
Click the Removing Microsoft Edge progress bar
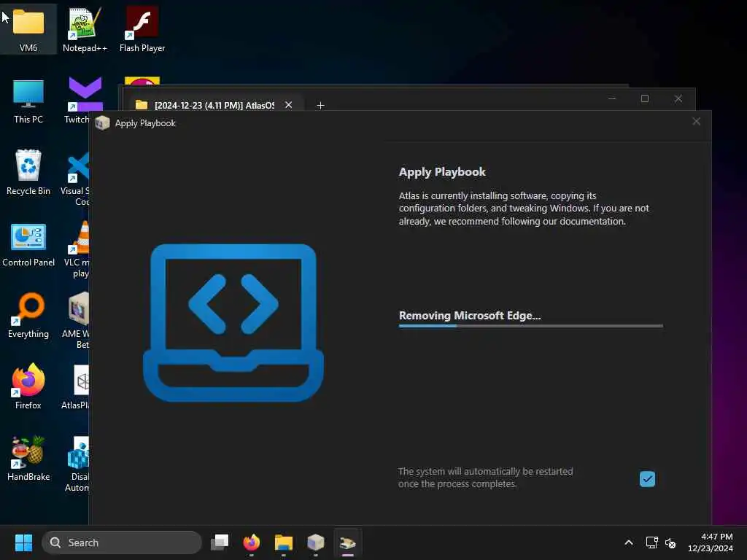(531, 326)
